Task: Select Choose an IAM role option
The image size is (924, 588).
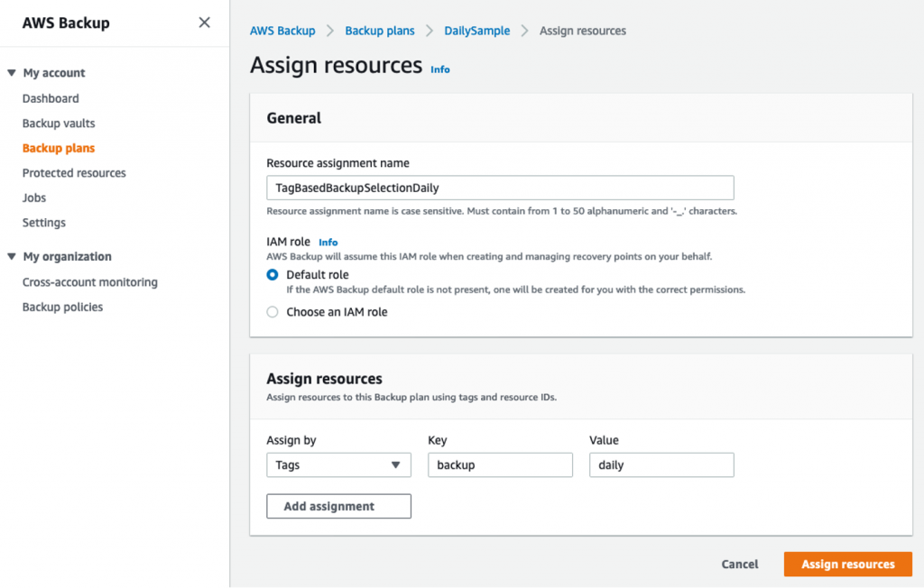Action: tap(273, 312)
